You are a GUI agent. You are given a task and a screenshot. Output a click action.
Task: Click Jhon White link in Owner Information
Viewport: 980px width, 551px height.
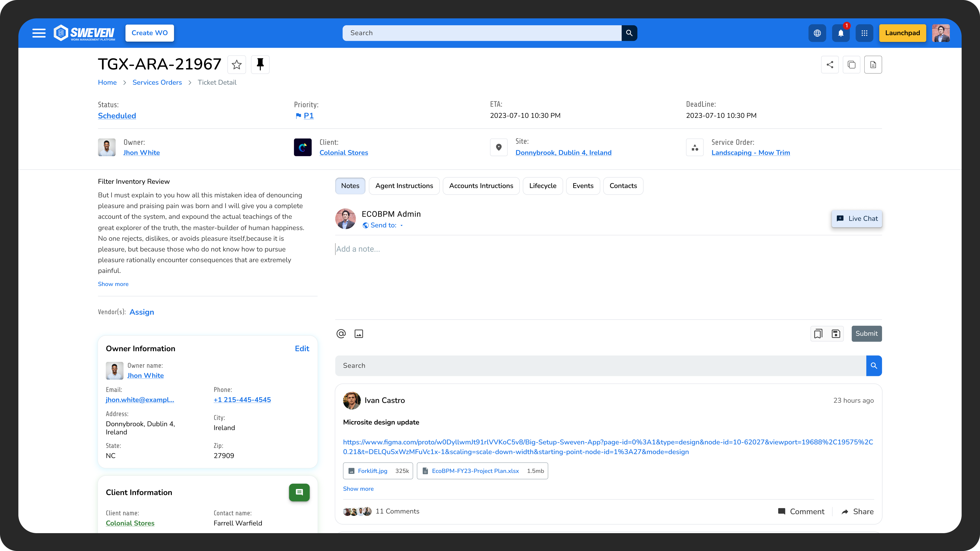(x=145, y=376)
